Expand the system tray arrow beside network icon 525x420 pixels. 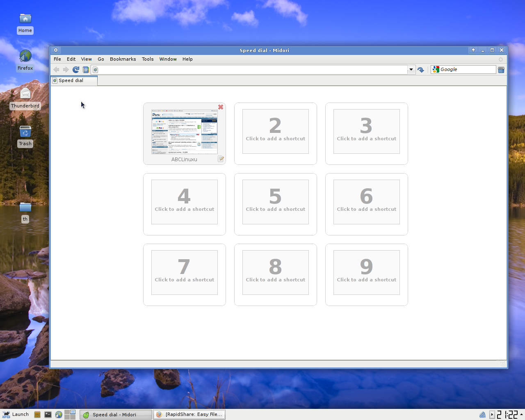tap(492, 415)
